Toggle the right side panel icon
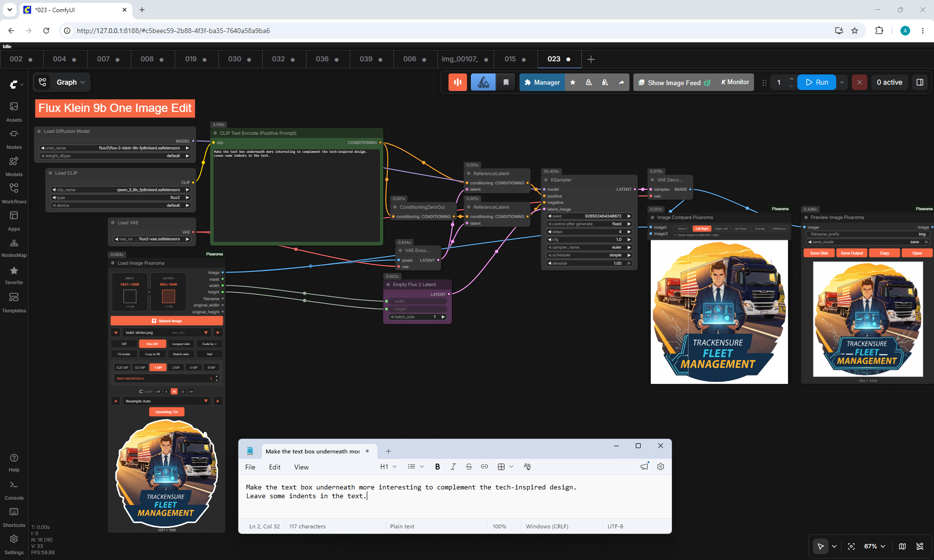The image size is (934, 560). click(x=920, y=82)
